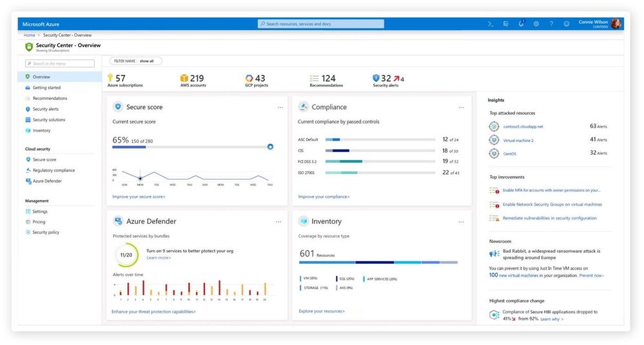This screenshot has width=644, height=345.
Task: Click Connie Wilson's profile avatar
Action: pos(616,24)
